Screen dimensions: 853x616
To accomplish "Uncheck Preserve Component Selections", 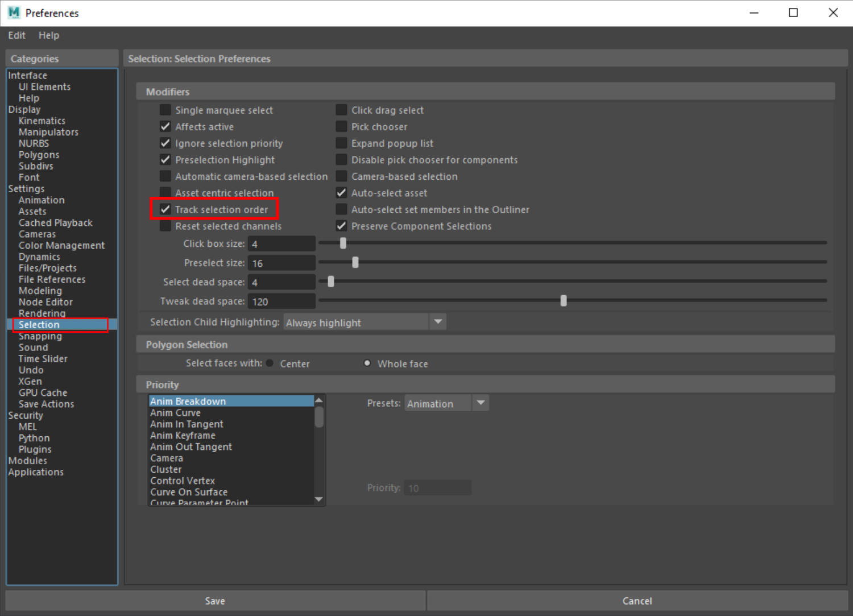I will click(341, 226).
